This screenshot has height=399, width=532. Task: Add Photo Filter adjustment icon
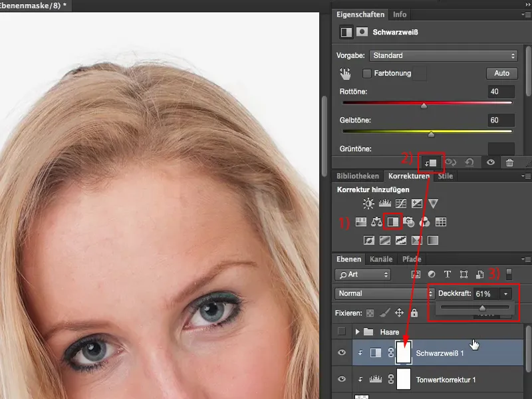pos(409,222)
